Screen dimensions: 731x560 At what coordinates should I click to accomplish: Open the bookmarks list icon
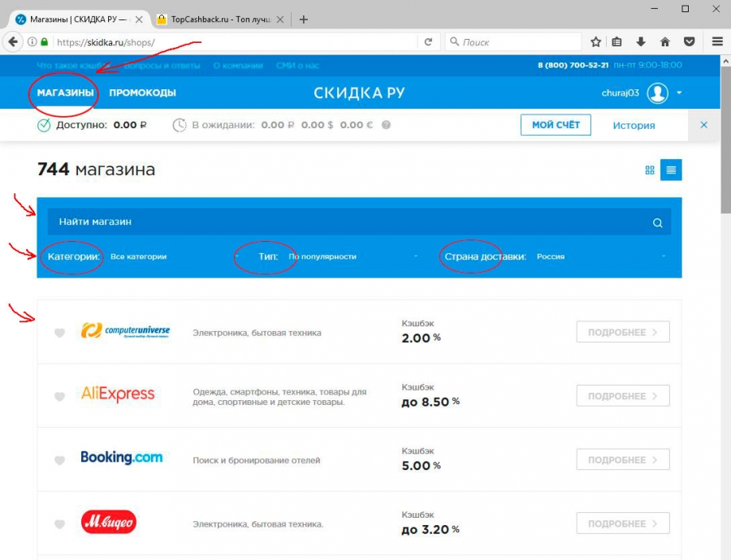616,42
